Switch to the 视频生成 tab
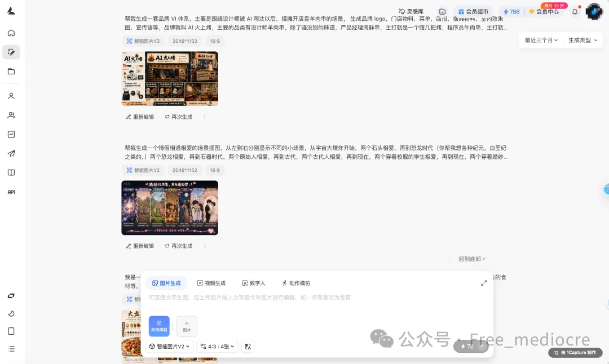 pos(211,283)
